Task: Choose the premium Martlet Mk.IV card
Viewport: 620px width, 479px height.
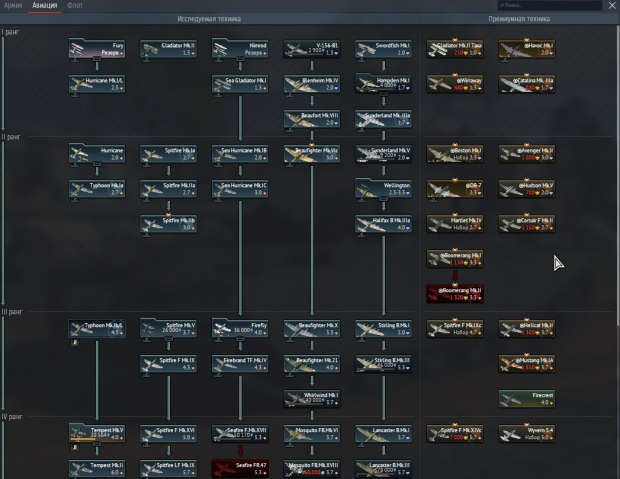Action: (455, 224)
